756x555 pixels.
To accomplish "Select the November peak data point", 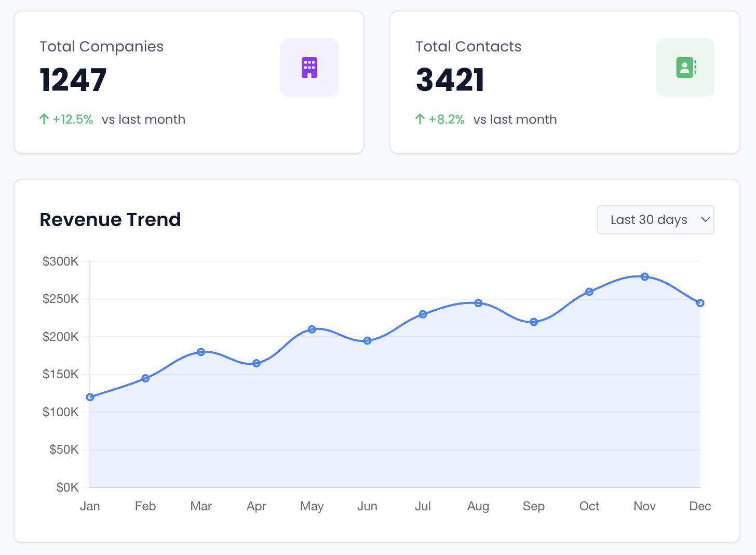I will pos(644,276).
